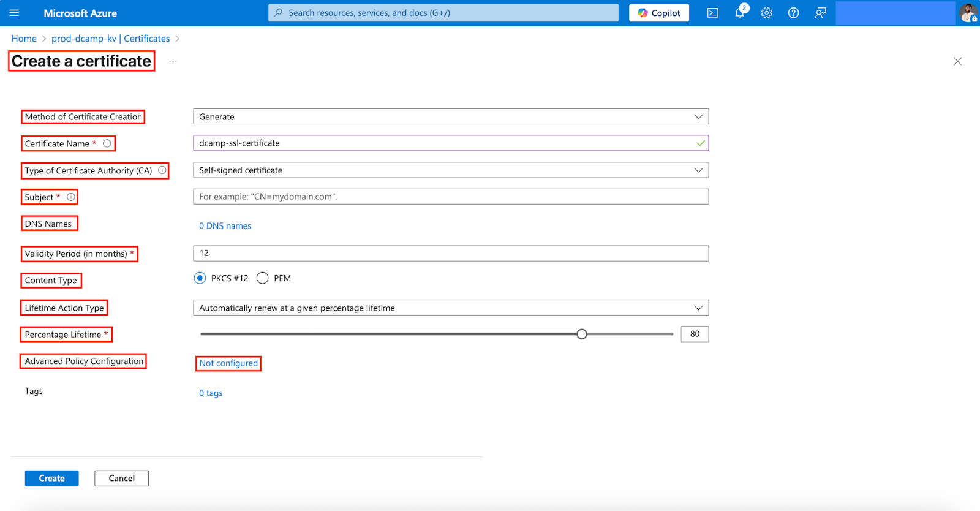This screenshot has height=511, width=980.
Task: Select the PEM content type
Action: (263, 278)
